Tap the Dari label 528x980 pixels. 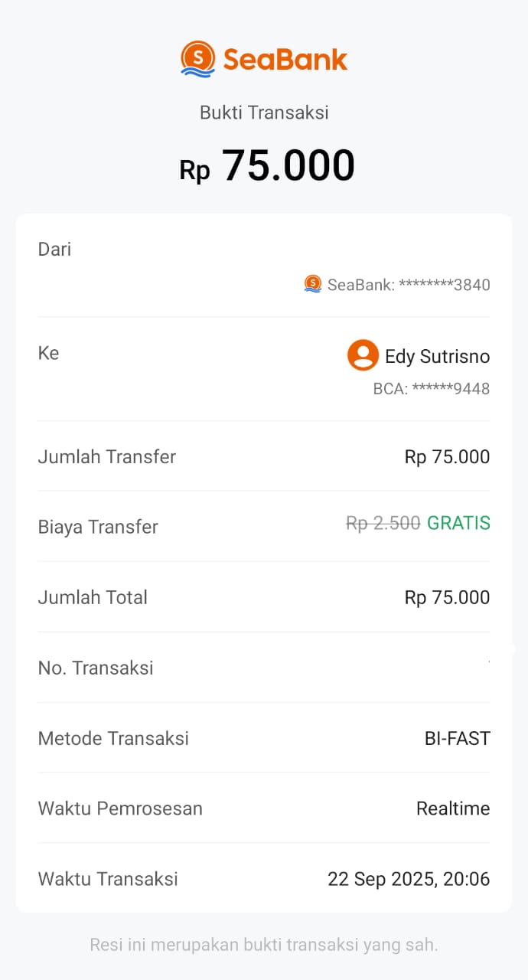click(x=54, y=249)
